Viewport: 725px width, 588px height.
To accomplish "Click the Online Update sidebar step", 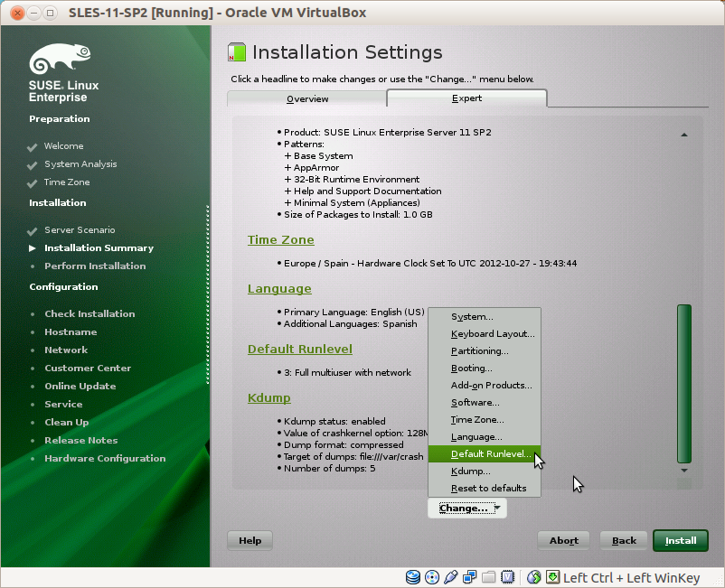I will click(x=80, y=387).
